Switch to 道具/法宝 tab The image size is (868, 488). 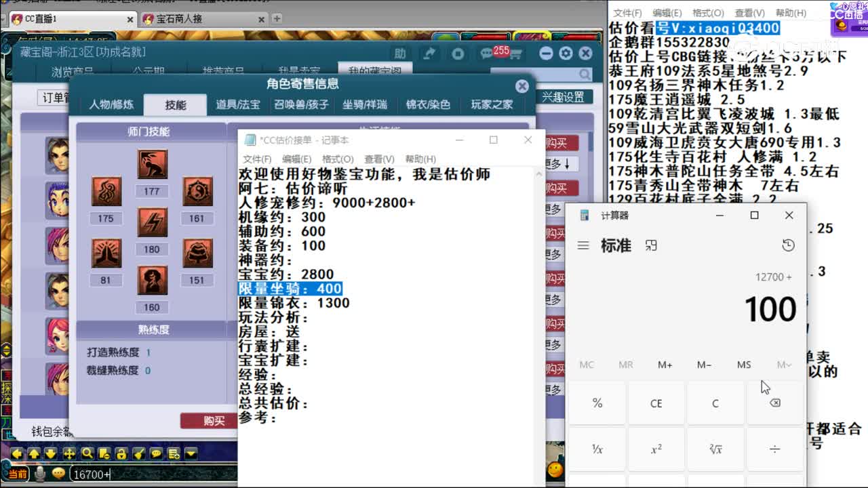[x=238, y=104]
